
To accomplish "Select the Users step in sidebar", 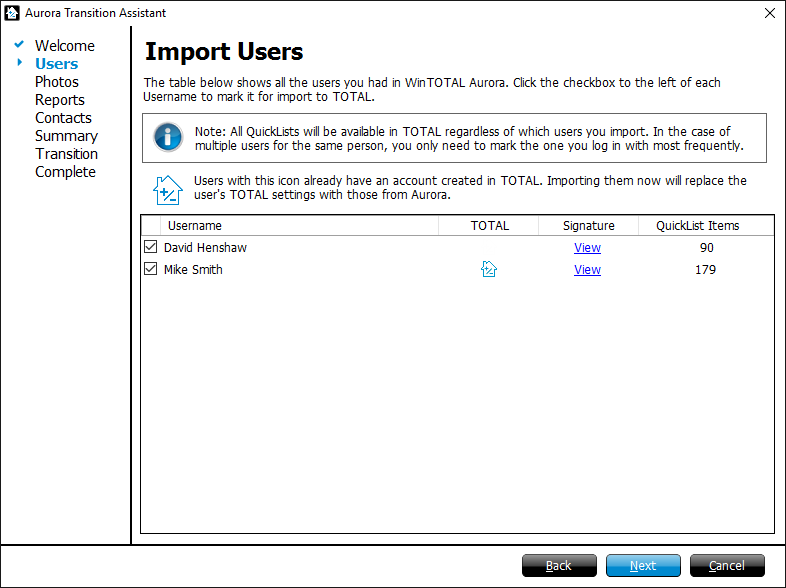I will tap(57, 64).
